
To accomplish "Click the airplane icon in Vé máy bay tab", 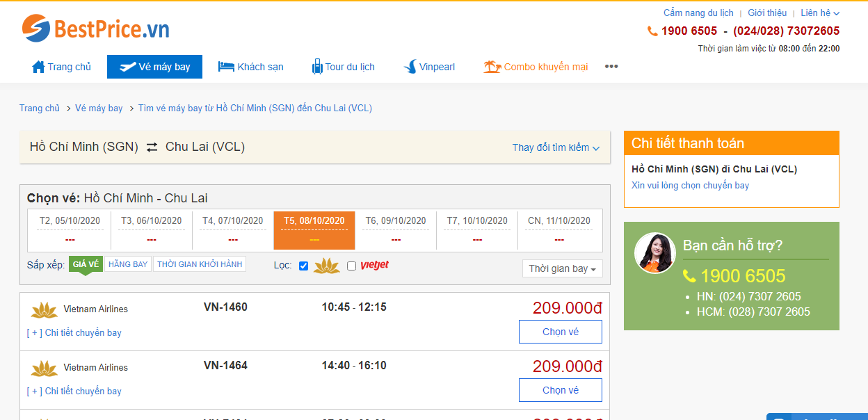I will (x=127, y=67).
